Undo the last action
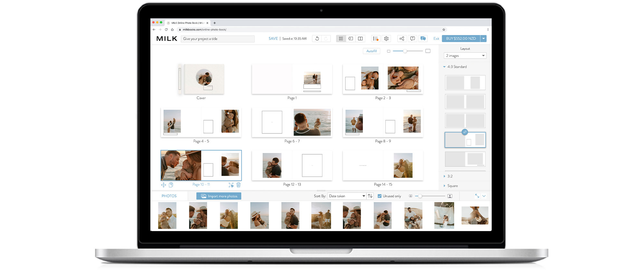 [317, 39]
